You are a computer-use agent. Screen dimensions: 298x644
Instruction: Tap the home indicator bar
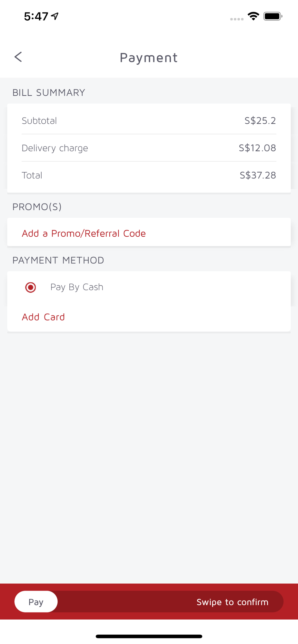[x=149, y=636]
